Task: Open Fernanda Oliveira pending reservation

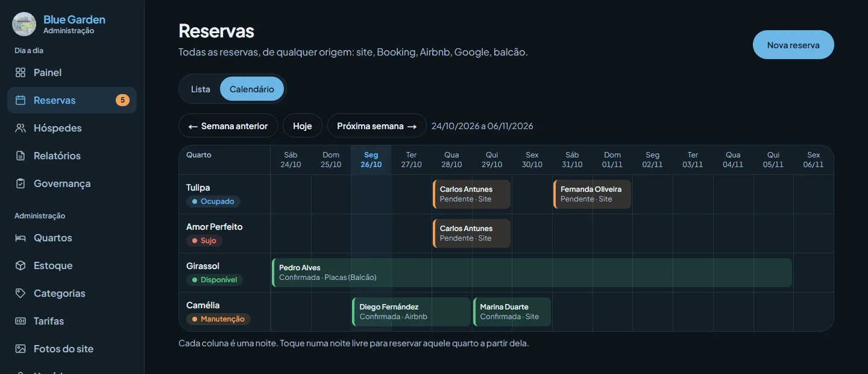Action: tap(593, 194)
